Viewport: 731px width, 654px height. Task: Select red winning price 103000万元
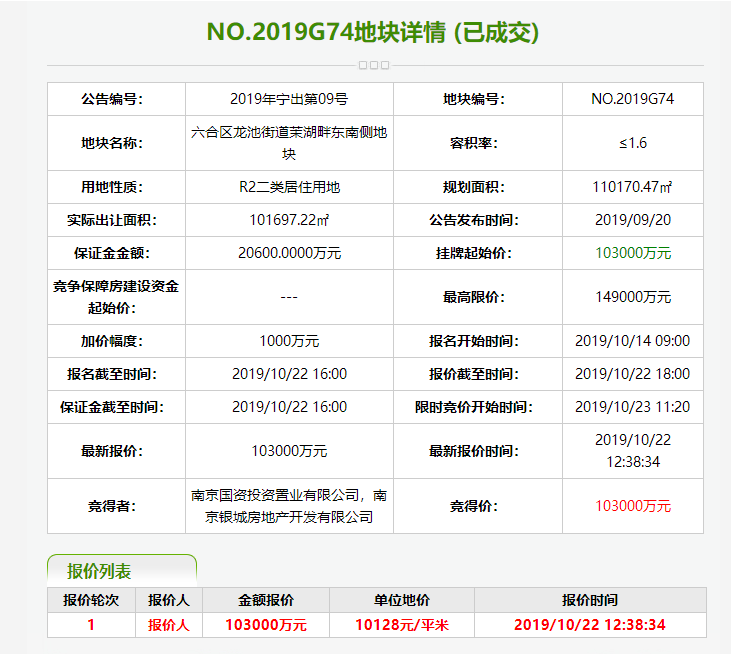[x=633, y=506]
